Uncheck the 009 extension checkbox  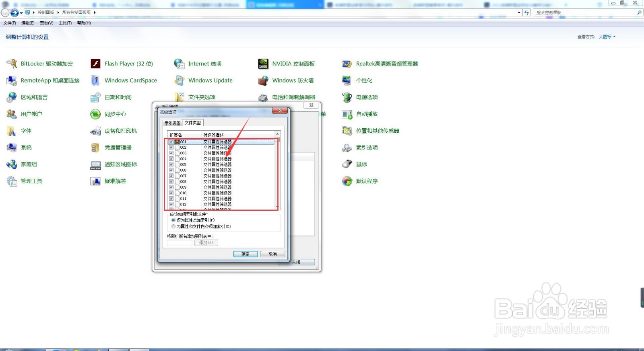(x=171, y=187)
